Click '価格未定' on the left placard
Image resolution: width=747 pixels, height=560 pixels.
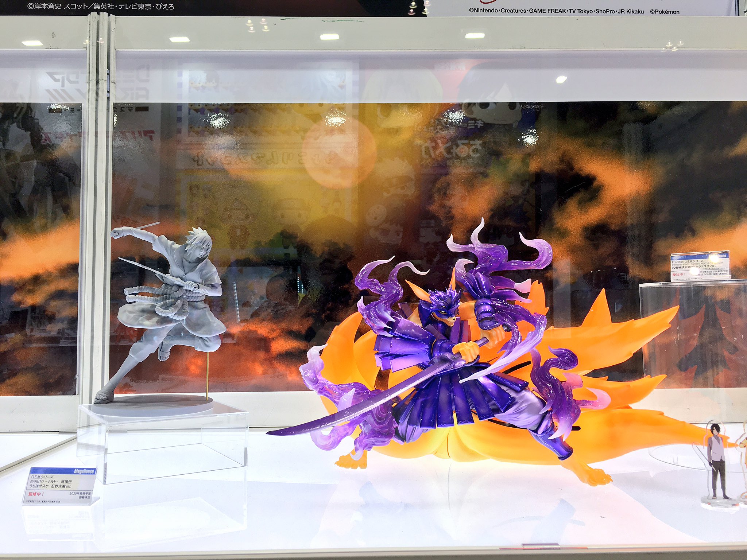pyautogui.click(x=85, y=497)
